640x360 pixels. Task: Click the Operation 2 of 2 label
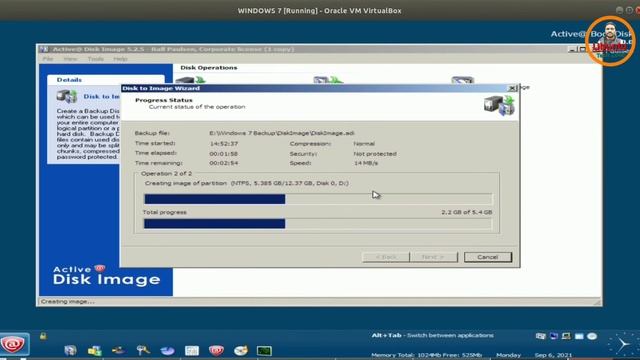(166, 173)
